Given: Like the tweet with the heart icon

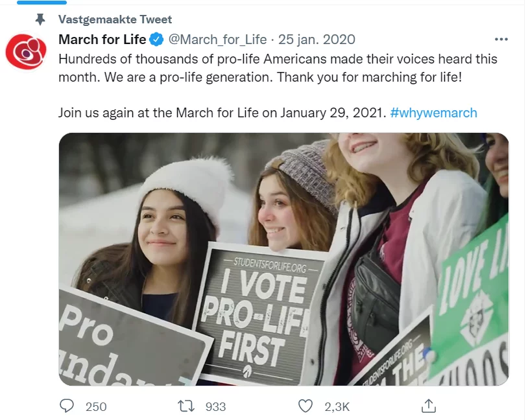Looking at the screenshot, I should click(306, 406).
